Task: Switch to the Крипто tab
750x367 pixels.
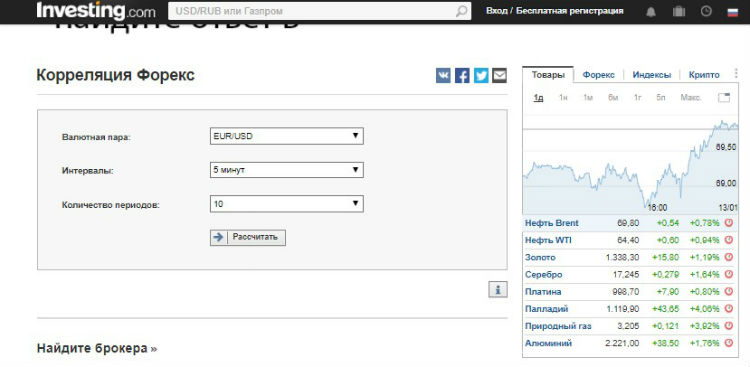Action: pyautogui.click(x=704, y=75)
